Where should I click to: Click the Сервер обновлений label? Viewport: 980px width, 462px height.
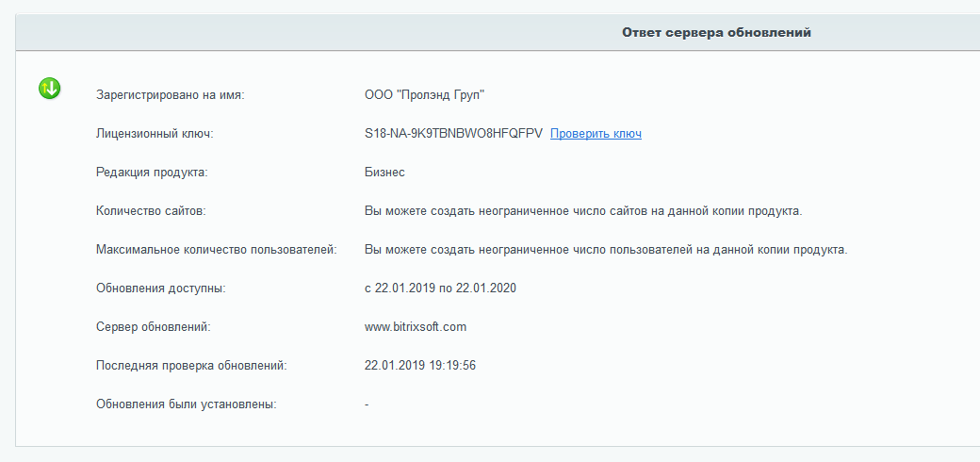tap(153, 327)
